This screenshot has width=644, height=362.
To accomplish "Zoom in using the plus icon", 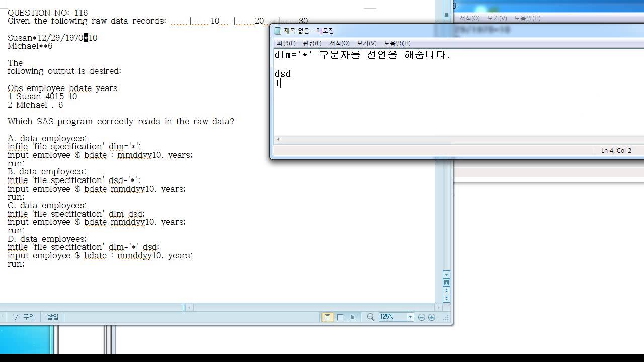I will (432, 317).
